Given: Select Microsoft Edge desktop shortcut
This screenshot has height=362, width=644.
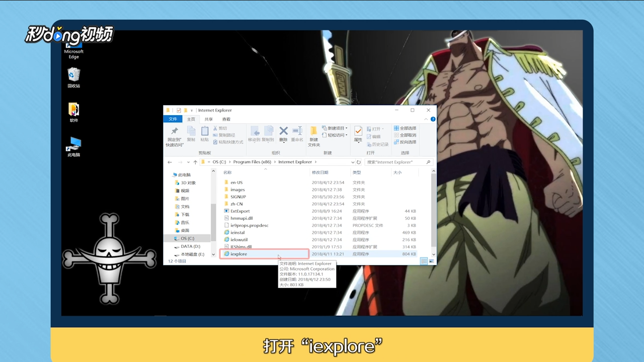Looking at the screenshot, I should (74, 50).
